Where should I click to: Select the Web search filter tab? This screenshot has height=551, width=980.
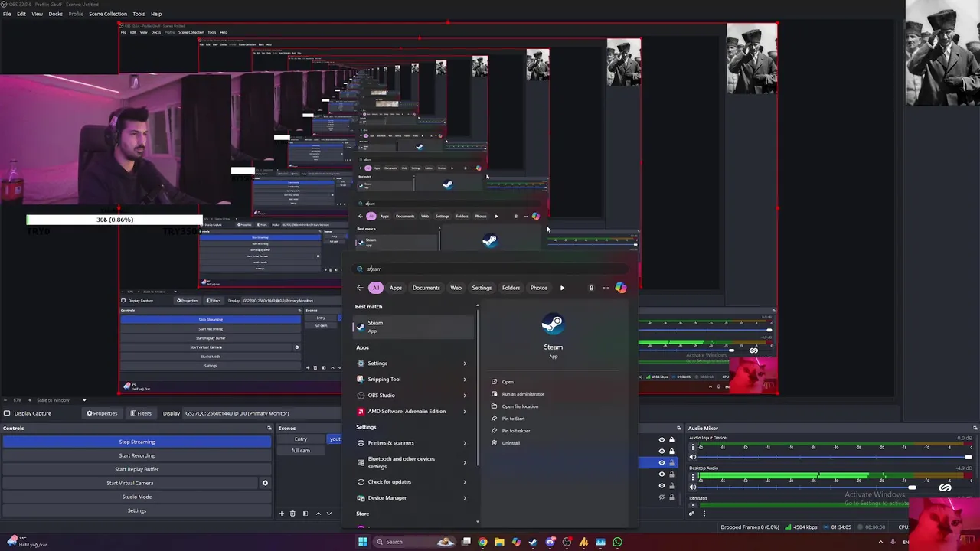click(456, 288)
